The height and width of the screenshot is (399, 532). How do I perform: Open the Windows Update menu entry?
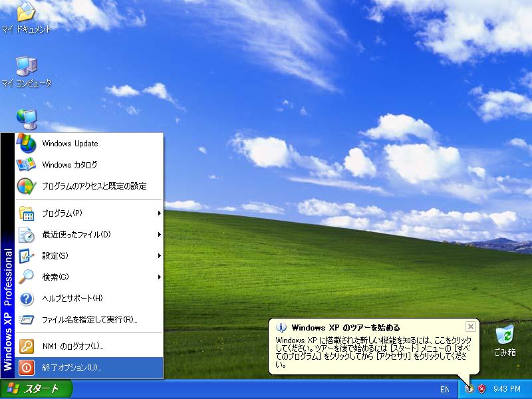pyautogui.click(x=89, y=144)
